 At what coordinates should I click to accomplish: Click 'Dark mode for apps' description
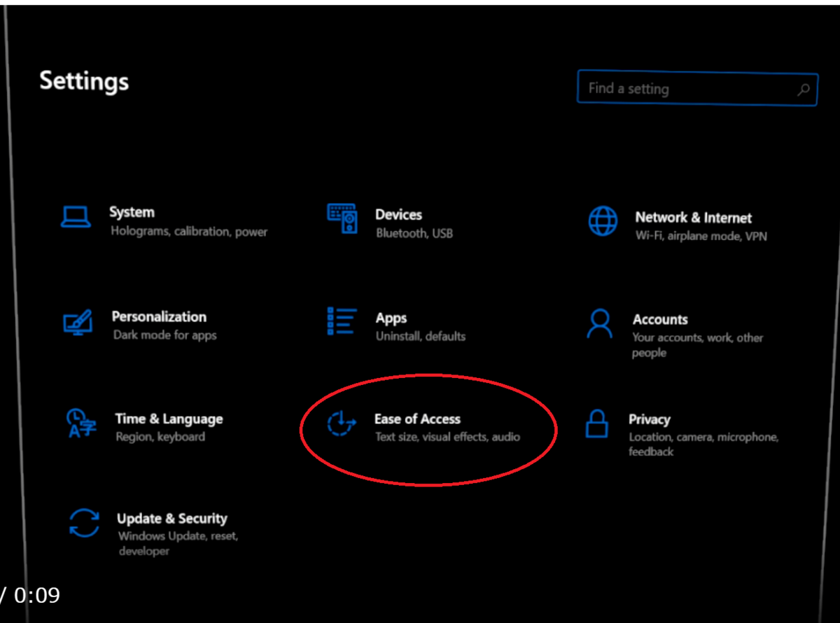click(x=165, y=335)
